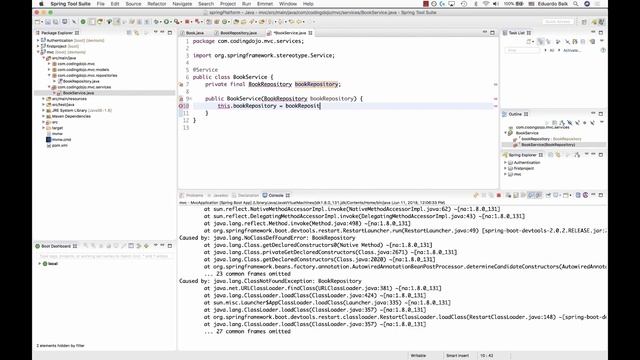The image size is (640, 360).
Task: Select pom.xml in Package Explorer
Action: [60, 145]
